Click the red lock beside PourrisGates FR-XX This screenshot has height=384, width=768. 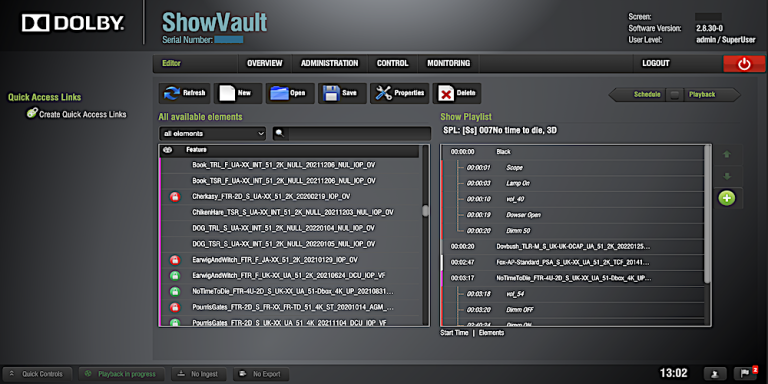(175, 307)
